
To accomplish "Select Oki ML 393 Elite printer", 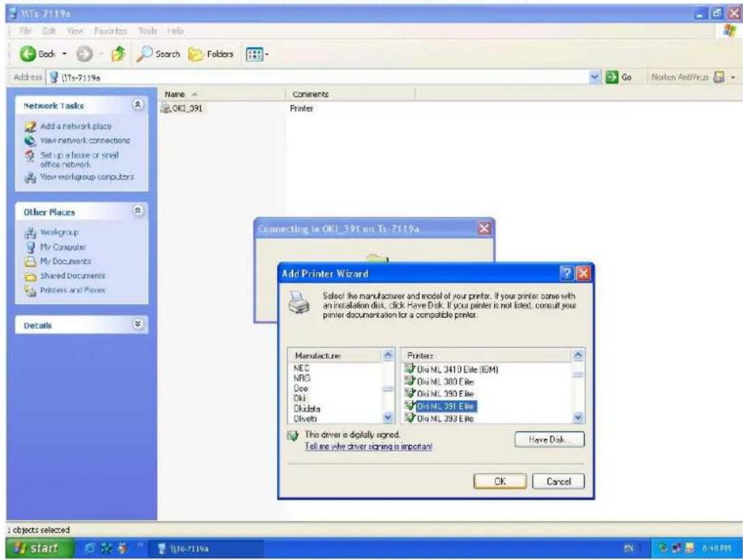I will point(440,418).
